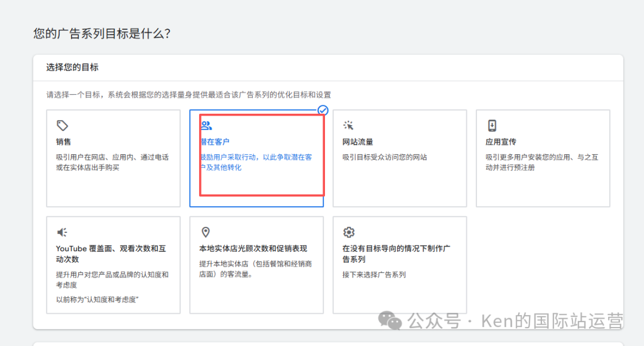Pick the YouTube 覆盖面、观看次数和互动次数 title
This screenshot has height=346, width=644.
[x=111, y=254]
